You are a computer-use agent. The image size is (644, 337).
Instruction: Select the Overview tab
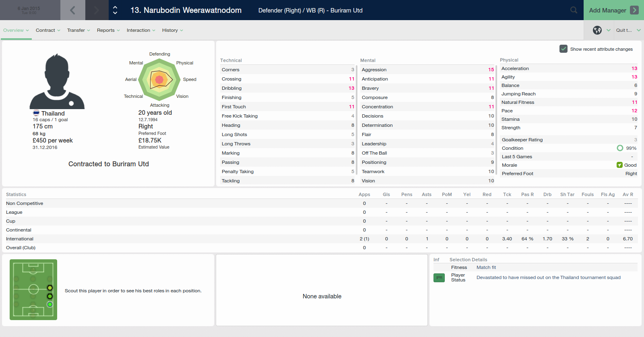click(16, 30)
